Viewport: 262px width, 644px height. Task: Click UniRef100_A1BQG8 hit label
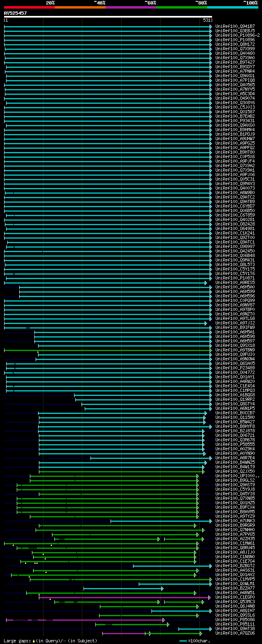[235, 395]
